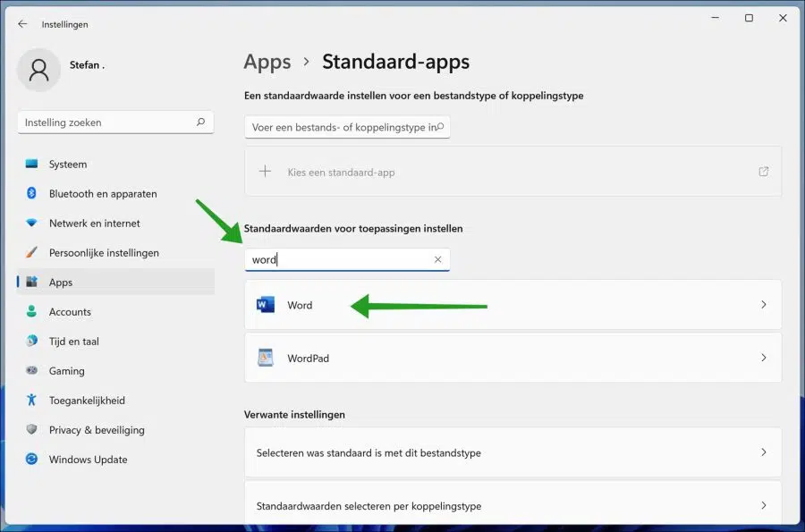Screen dimensions: 805x532
Task: Open Standaardwaarden selecteren per koppelingstype
Action: [513, 502]
